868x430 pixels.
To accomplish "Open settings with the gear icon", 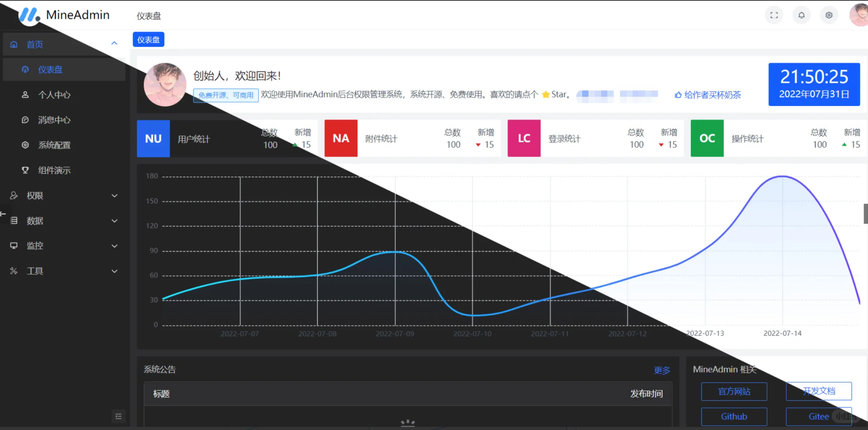I will pos(829,15).
